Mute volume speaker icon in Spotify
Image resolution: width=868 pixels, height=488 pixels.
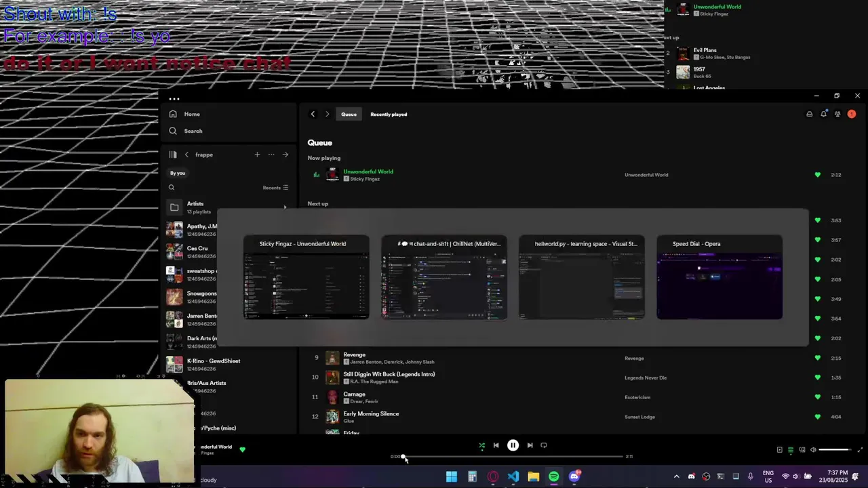click(813, 449)
